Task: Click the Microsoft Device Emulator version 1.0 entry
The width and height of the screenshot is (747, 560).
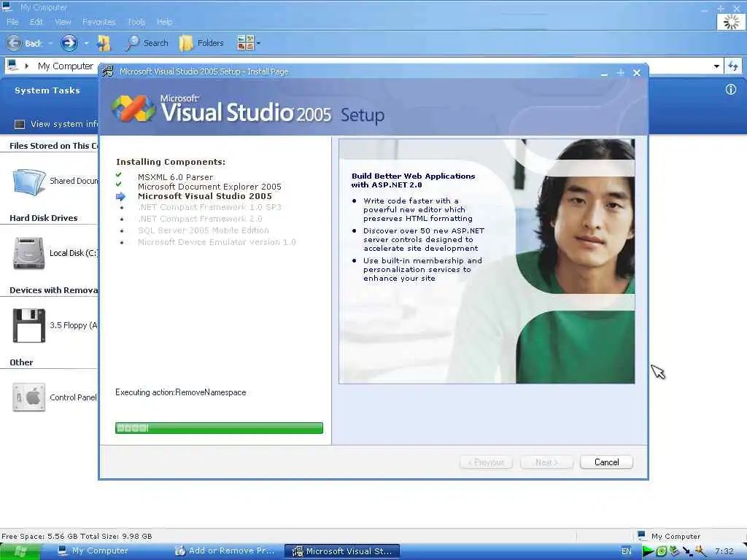Action: [217, 242]
